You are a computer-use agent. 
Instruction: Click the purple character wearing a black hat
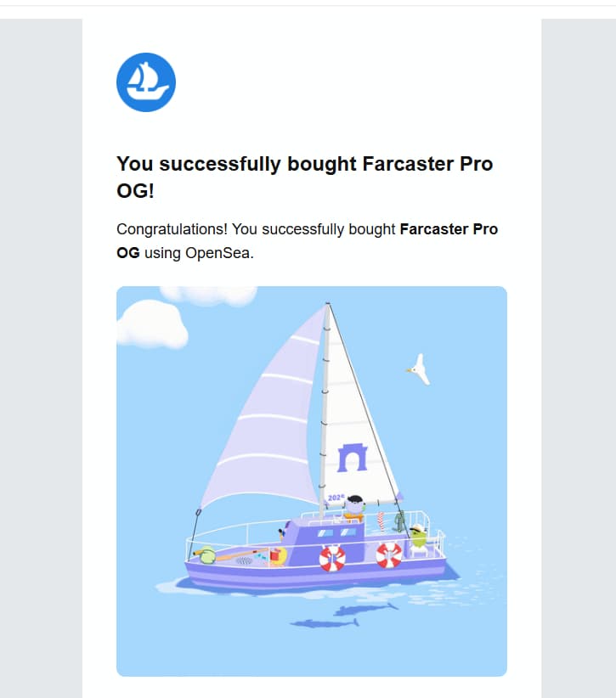(x=353, y=507)
